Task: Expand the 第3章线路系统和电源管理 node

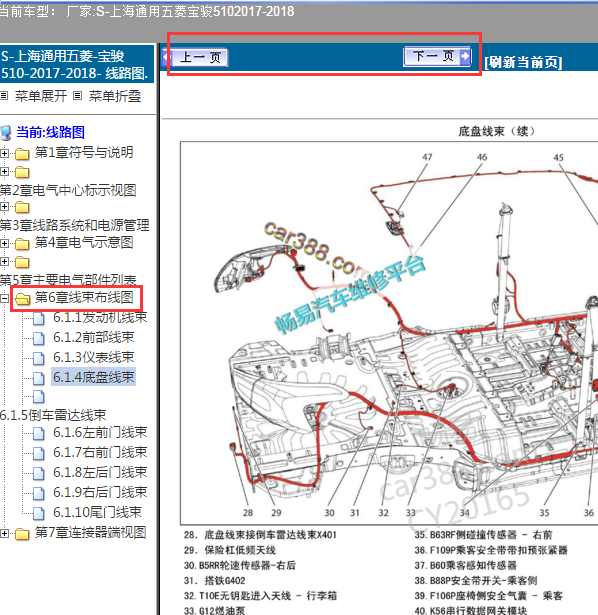Action: [4, 207]
